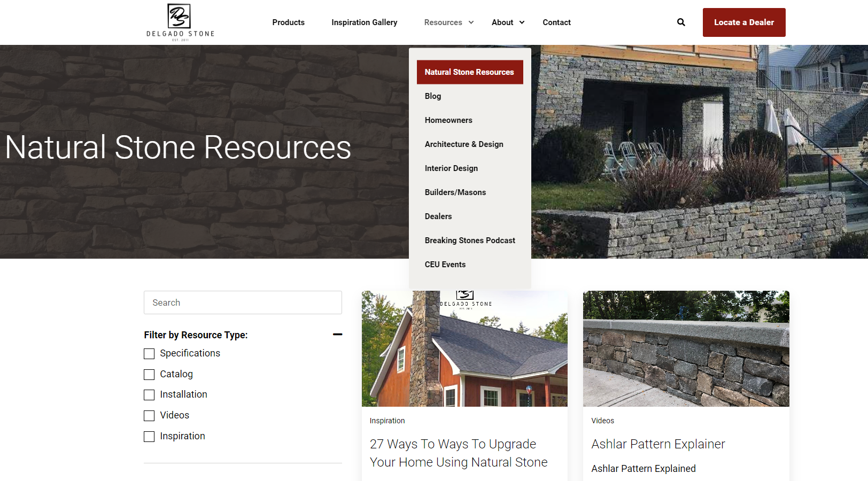The image size is (868, 481).
Task: Open the Products navigation link
Action: click(x=288, y=22)
